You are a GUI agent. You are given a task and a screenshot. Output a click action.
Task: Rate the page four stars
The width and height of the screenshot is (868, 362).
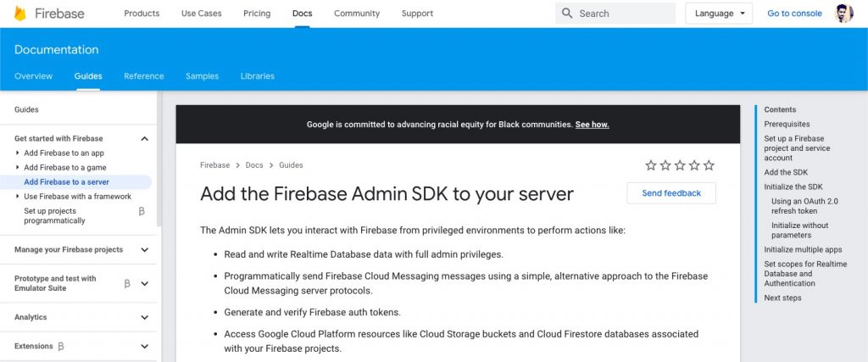pyautogui.click(x=694, y=165)
